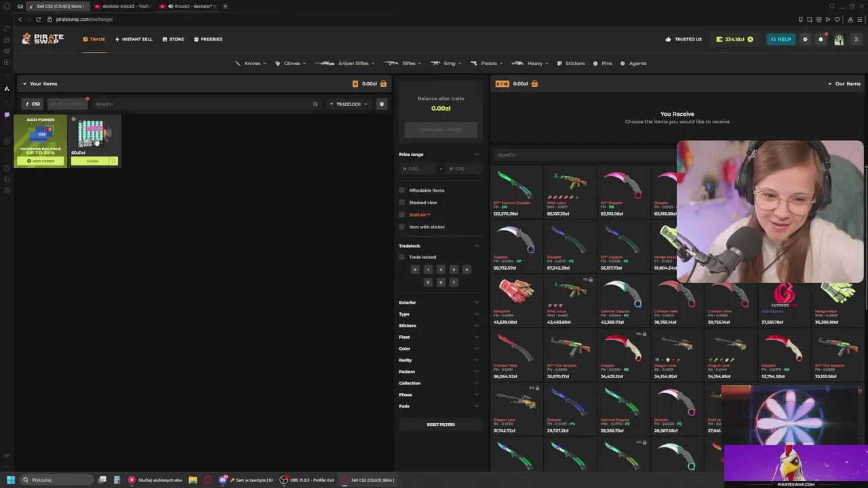Enable the Affordable items checkbox
This screenshot has width=868, height=488.
click(x=402, y=190)
